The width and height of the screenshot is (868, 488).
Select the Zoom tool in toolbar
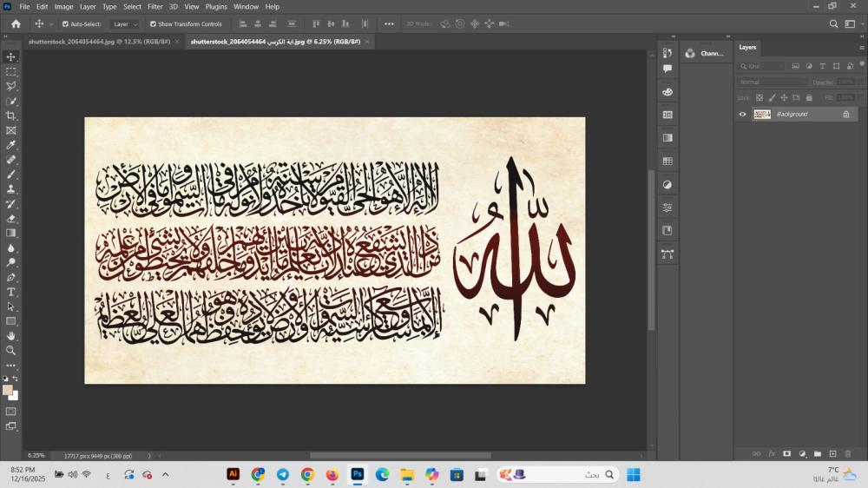pos(11,351)
